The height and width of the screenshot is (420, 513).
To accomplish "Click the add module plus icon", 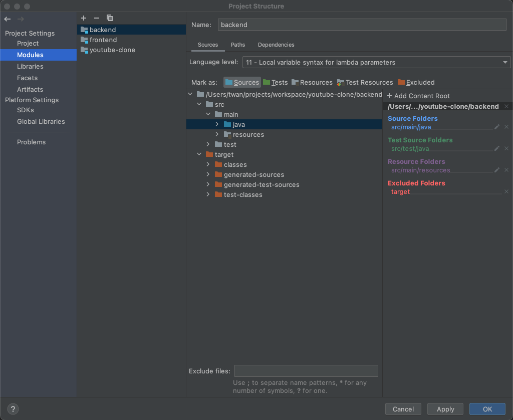I will [x=84, y=18].
